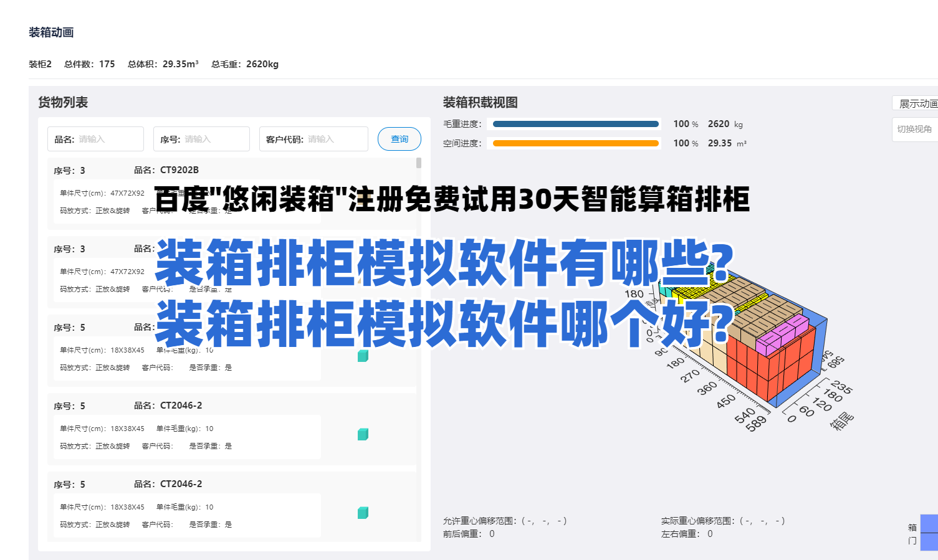
Task: Click the blue 毛重进度 progress bar
Action: 576,124
